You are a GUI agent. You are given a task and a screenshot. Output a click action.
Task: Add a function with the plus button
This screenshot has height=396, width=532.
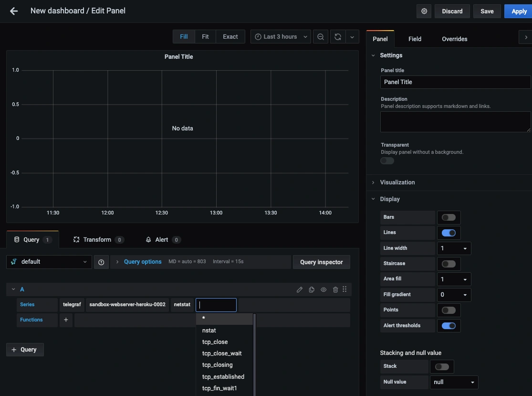(x=66, y=320)
